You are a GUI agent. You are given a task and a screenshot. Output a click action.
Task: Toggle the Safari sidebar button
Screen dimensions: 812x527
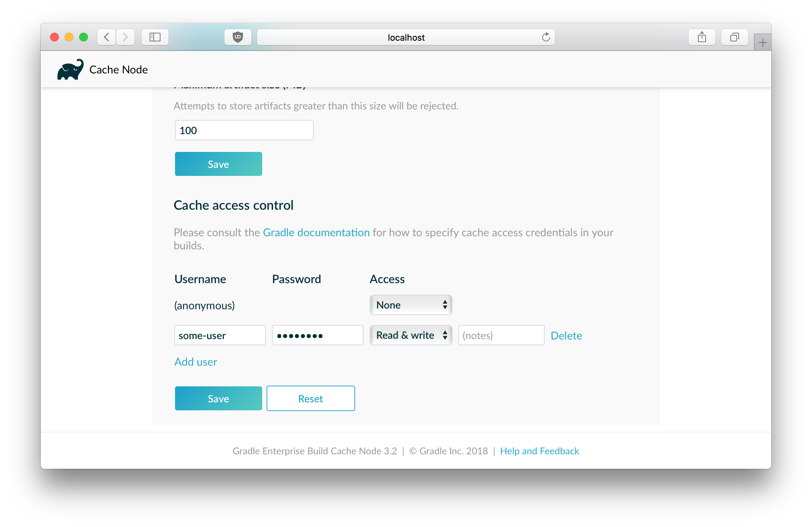click(155, 37)
